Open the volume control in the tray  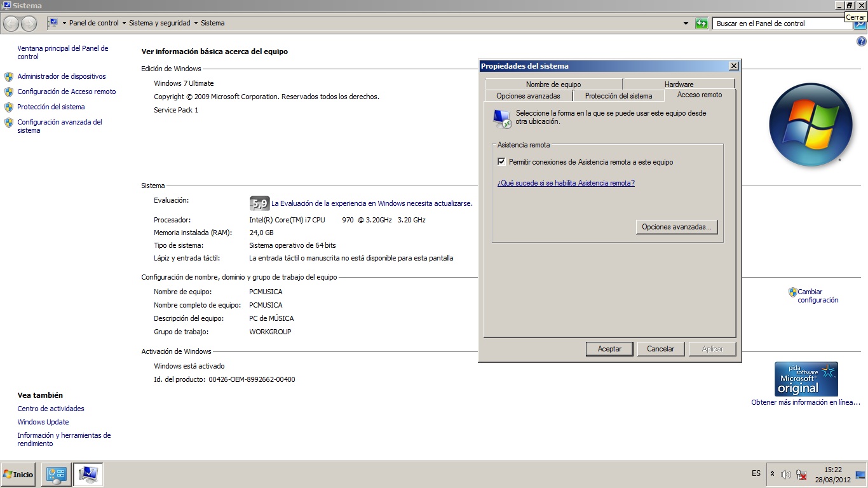pyautogui.click(x=786, y=475)
